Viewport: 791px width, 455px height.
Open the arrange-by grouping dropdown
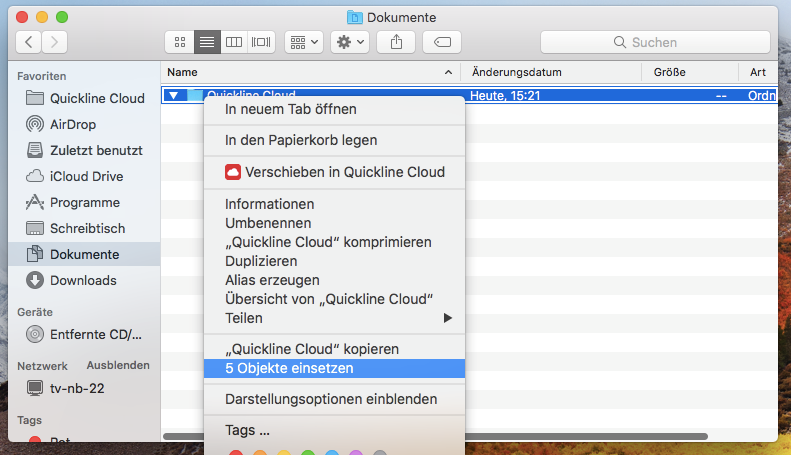pos(304,42)
